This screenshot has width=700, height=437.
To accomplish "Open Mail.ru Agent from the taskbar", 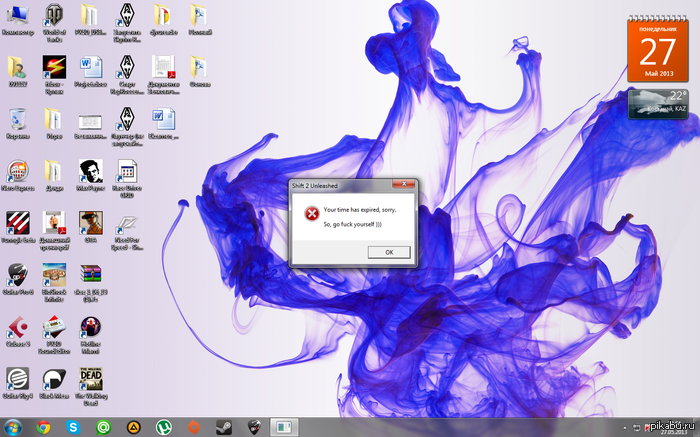I will click(103, 428).
